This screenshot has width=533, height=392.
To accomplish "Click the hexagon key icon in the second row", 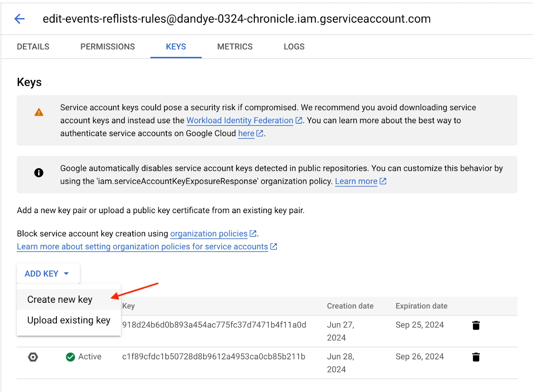I will [33, 357].
